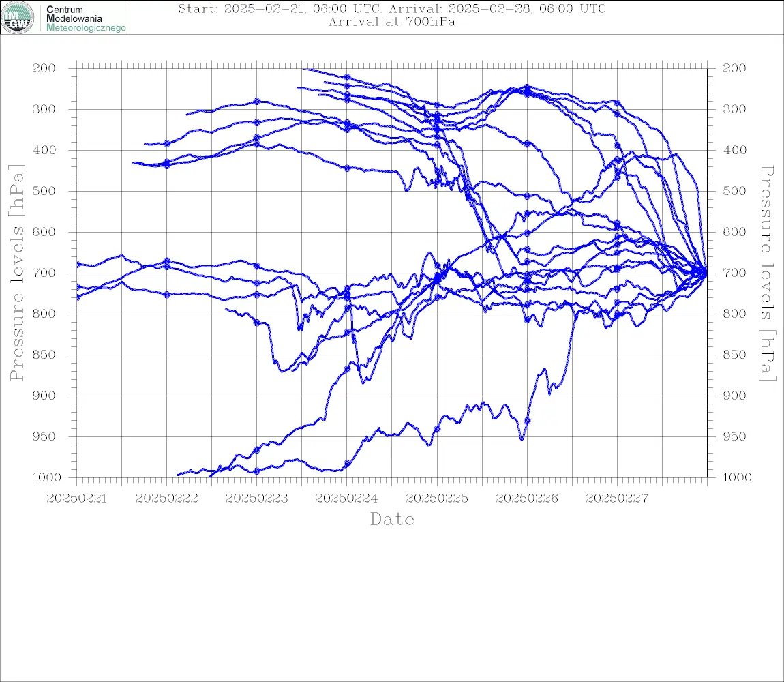Click the left axis 300 label
Viewport: 784px width, 682px height.
(44, 109)
